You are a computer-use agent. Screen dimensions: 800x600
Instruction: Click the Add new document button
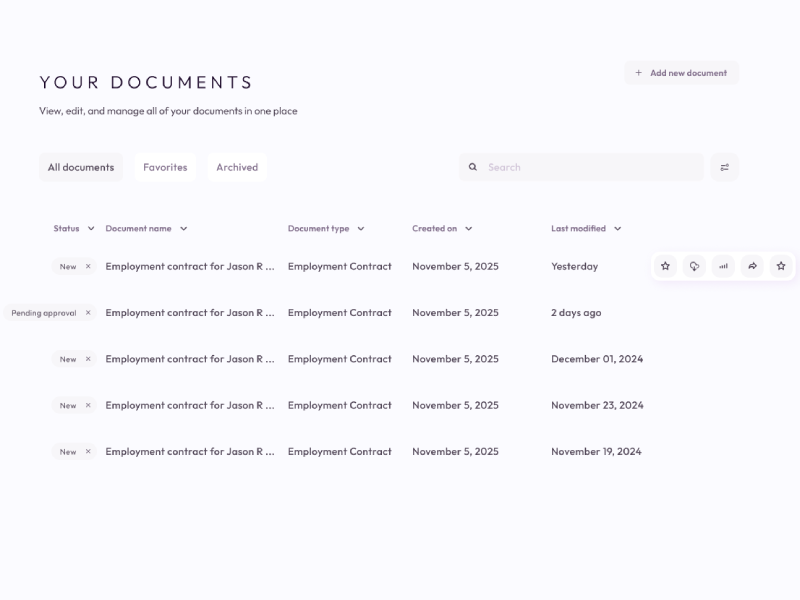[682, 73]
